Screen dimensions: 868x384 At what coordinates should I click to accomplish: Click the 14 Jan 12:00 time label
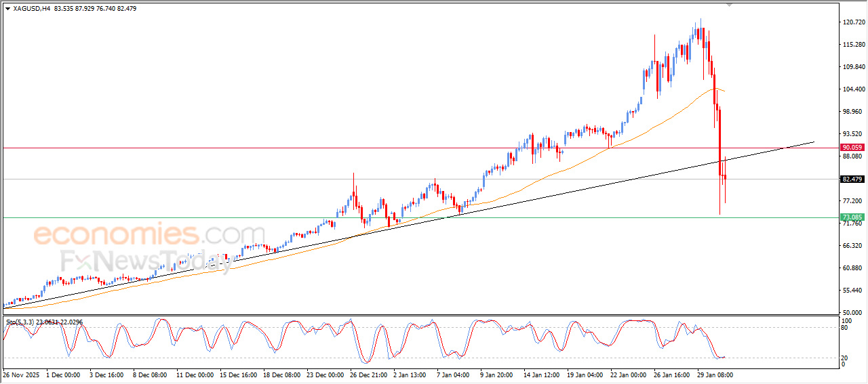click(x=542, y=375)
